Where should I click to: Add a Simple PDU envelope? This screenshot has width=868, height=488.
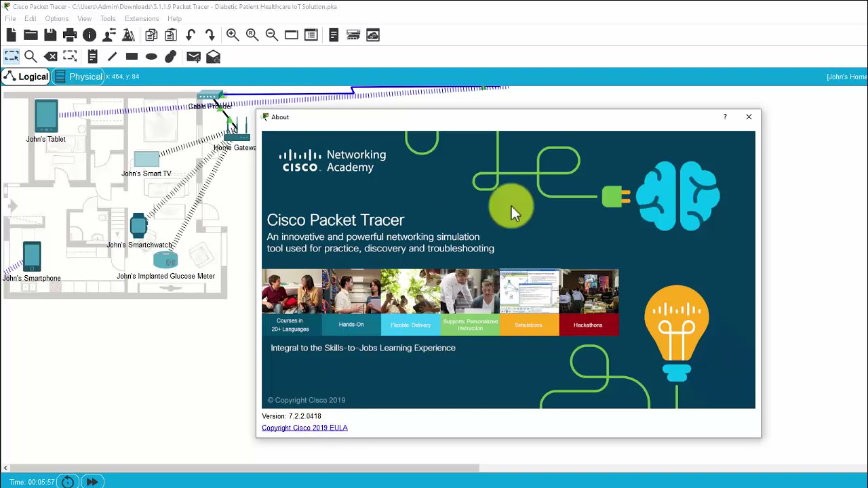tap(193, 56)
